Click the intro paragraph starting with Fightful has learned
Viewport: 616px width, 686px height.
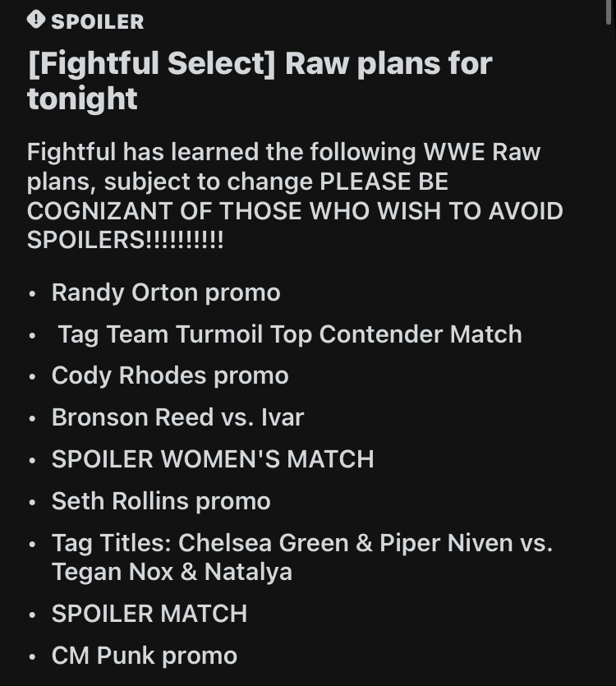295,196
